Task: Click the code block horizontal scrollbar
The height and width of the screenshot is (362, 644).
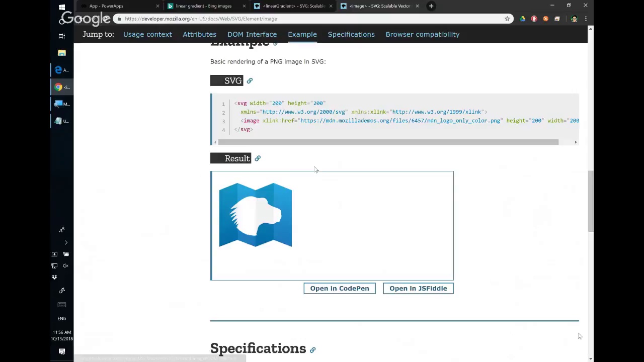Action: pyautogui.click(x=388, y=142)
